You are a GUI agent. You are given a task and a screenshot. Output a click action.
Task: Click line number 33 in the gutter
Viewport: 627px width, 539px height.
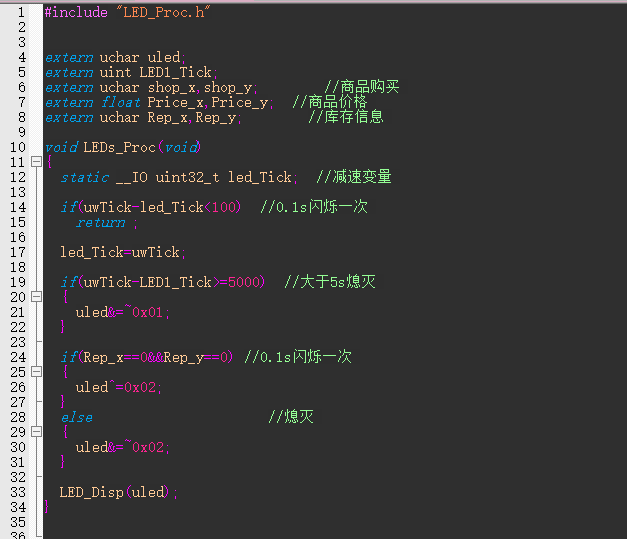(x=18, y=492)
